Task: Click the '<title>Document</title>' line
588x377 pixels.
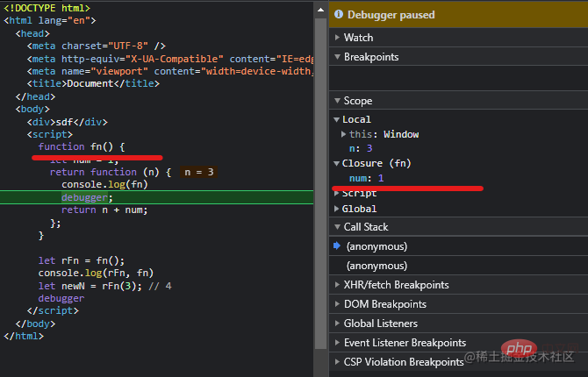Action: [93, 83]
